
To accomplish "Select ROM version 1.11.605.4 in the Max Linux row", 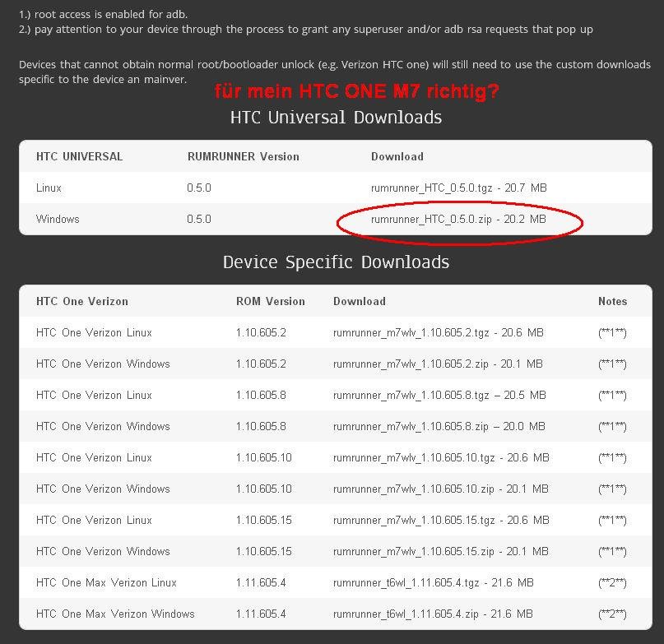I will 261,582.
